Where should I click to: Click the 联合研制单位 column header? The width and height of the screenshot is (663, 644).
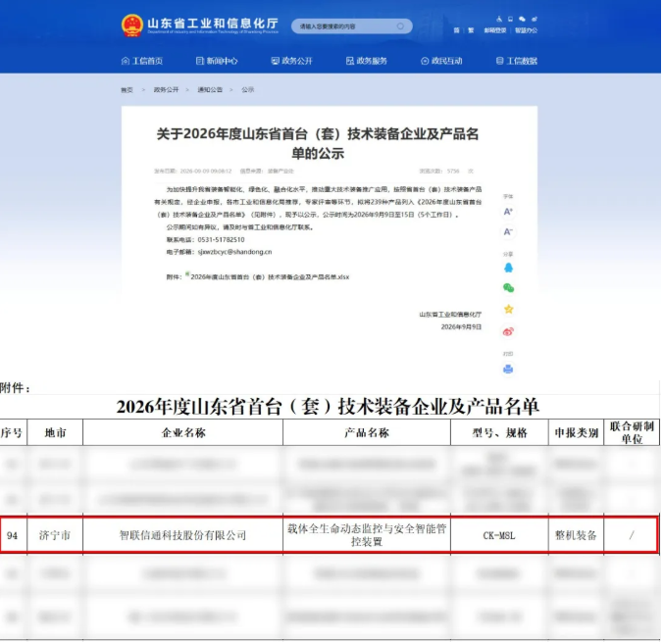tap(632, 432)
